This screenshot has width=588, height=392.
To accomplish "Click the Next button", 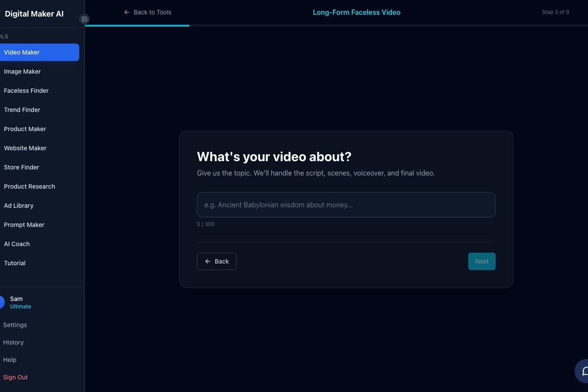I will [482, 261].
